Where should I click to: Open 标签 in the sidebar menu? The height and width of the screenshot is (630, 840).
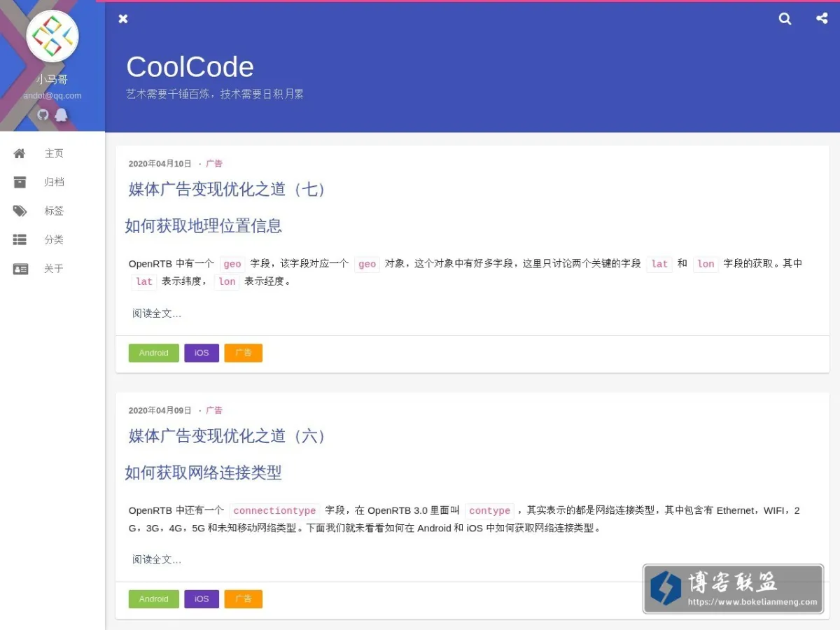[52, 211]
